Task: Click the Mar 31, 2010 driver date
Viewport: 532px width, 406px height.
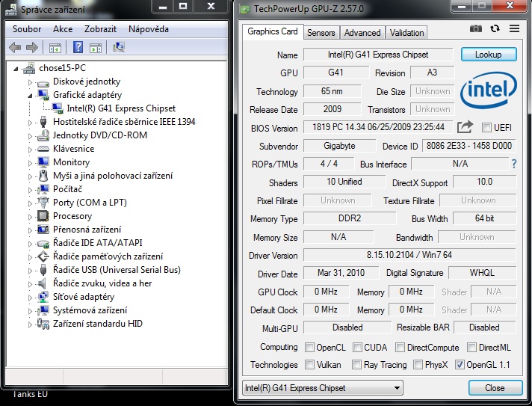Action: click(x=341, y=273)
